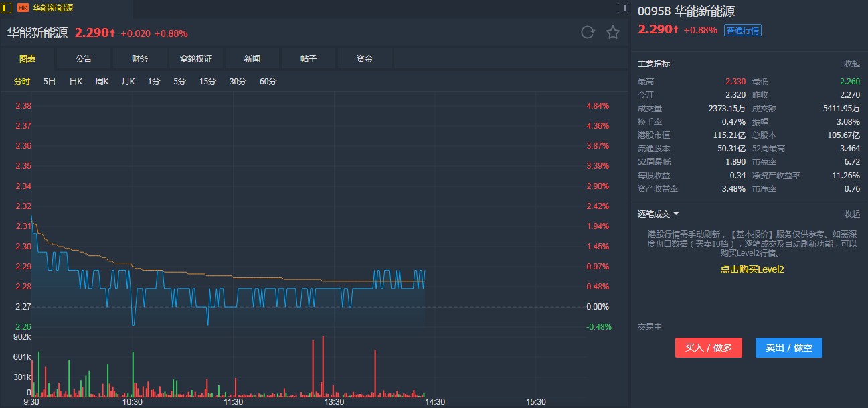
Task: Click the 普通行情 quote type badge
Action: pyautogui.click(x=742, y=30)
